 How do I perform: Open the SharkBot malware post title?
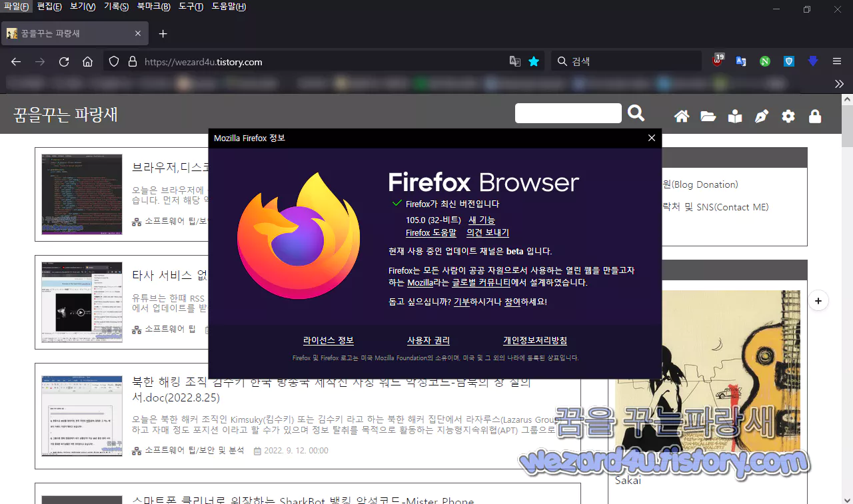click(x=303, y=501)
